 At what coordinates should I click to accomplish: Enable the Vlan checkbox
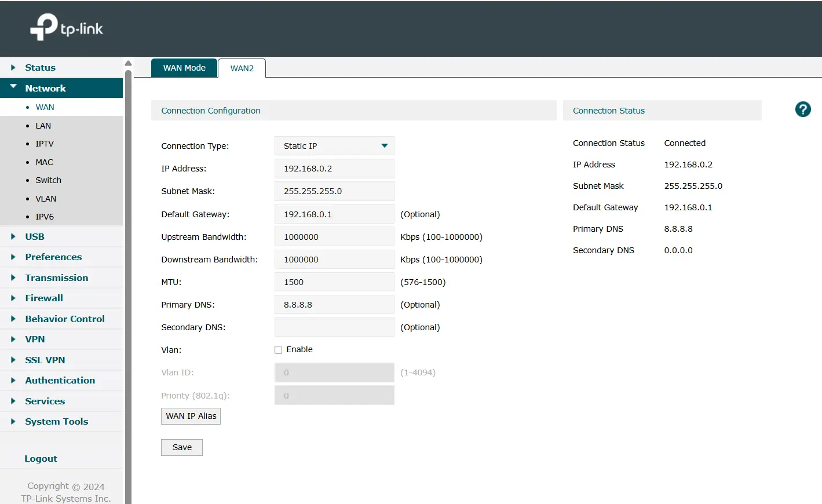pyautogui.click(x=279, y=350)
